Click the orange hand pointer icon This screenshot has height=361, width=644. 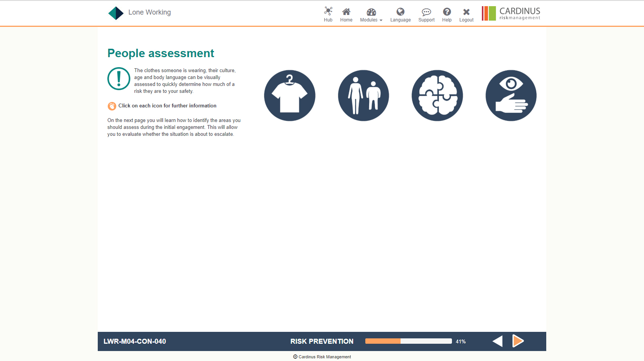(112, 106)
